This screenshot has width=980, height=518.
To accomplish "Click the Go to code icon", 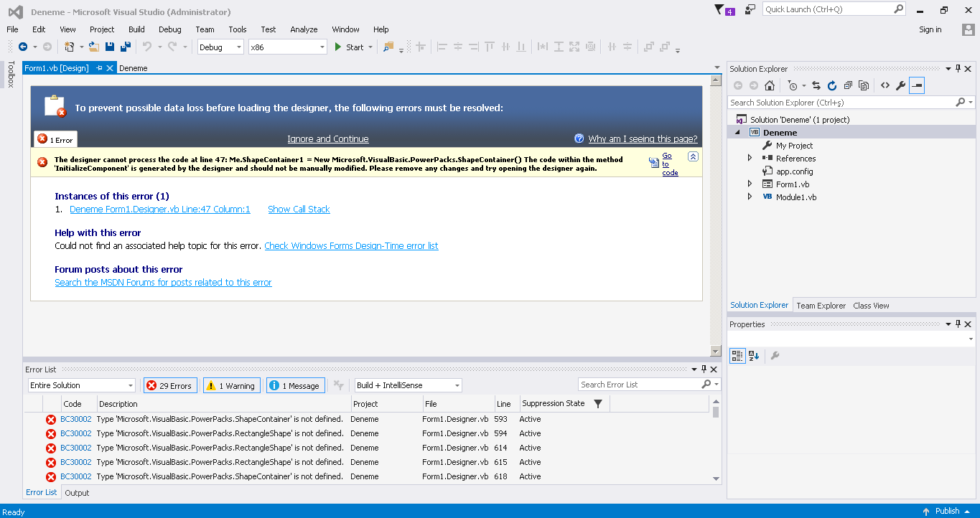I will [653, 162].
